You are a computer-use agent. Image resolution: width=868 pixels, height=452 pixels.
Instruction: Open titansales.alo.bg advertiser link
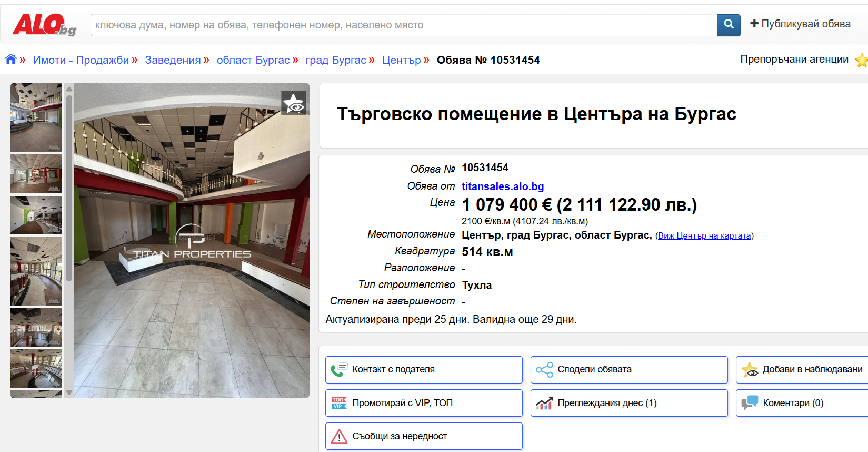(503, 186)
